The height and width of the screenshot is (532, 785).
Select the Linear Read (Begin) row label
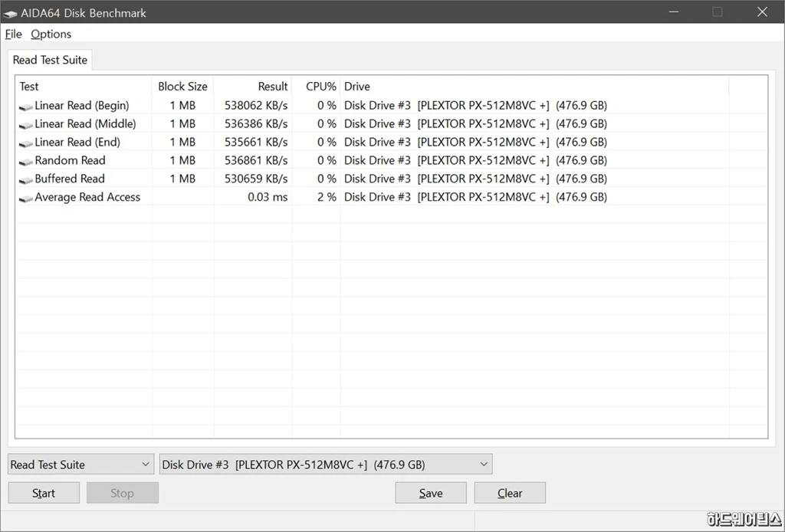[81, 106]
